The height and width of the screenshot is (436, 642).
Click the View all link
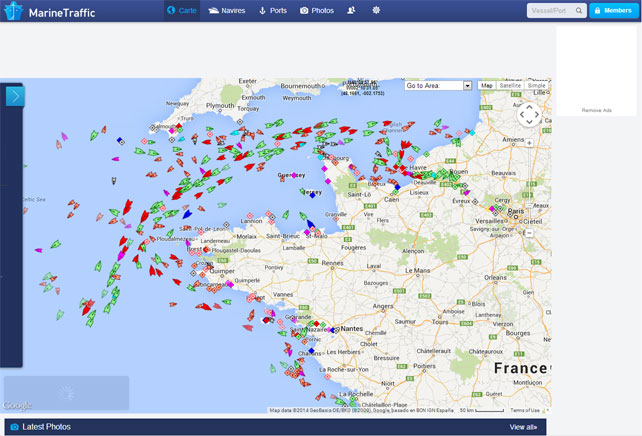(x=523, y=427)
